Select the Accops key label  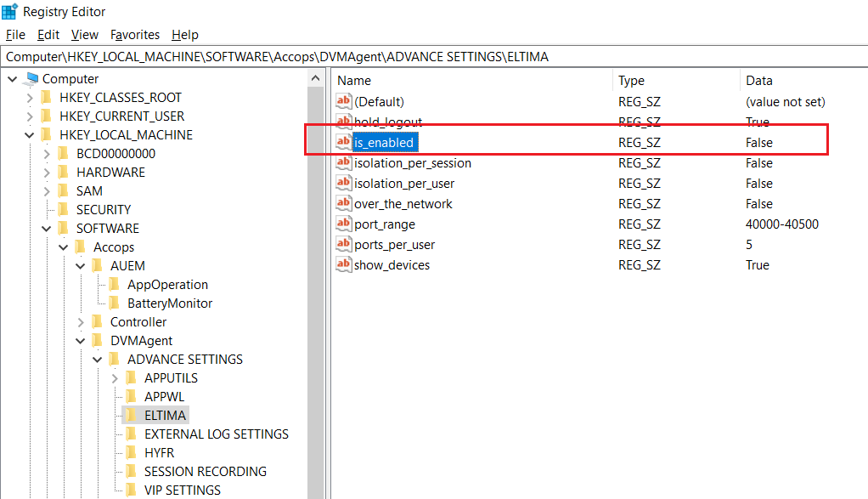click(114, 247)
